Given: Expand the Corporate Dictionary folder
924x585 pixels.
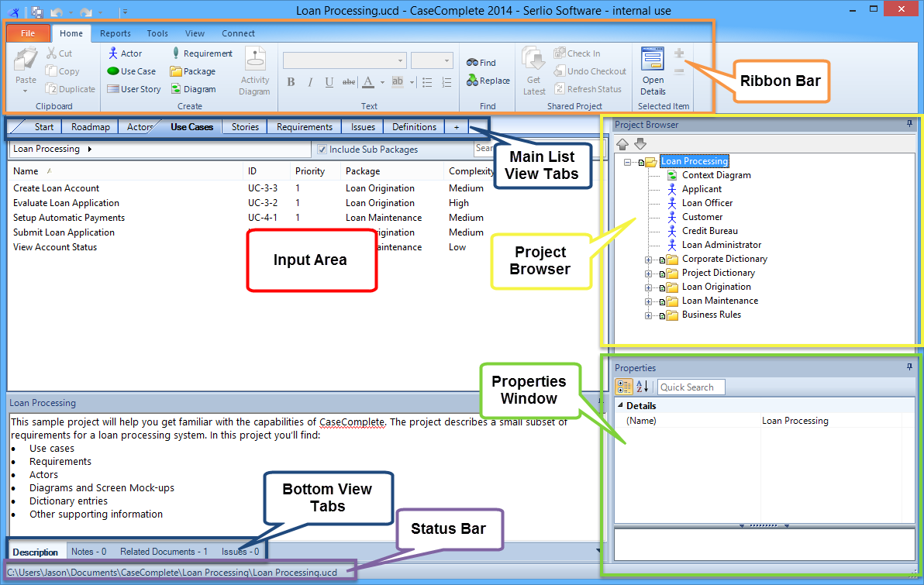Looking at the screenshot, I should (x=648, y=260).
